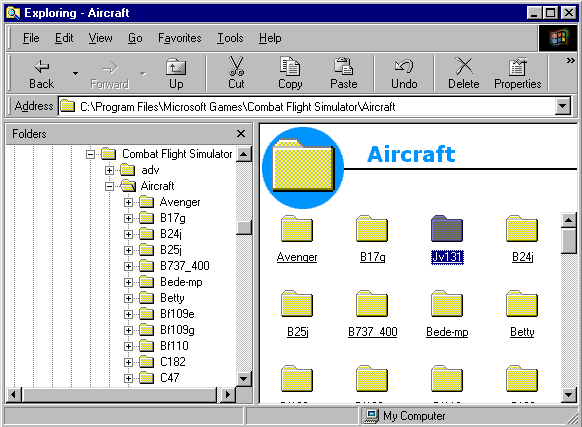Click the folder icon in Address bar
This screenshot has width=582, height=427.
click(x=68, y=107)
